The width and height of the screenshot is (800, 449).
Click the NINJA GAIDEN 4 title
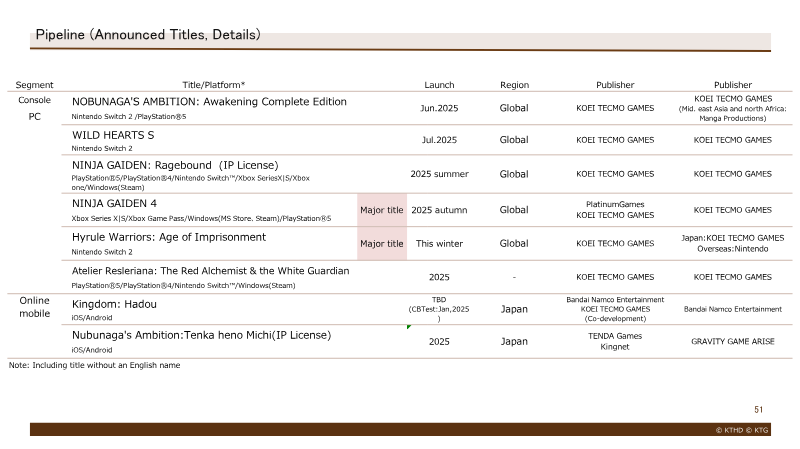pyautogui.click(x=114, y=204)
